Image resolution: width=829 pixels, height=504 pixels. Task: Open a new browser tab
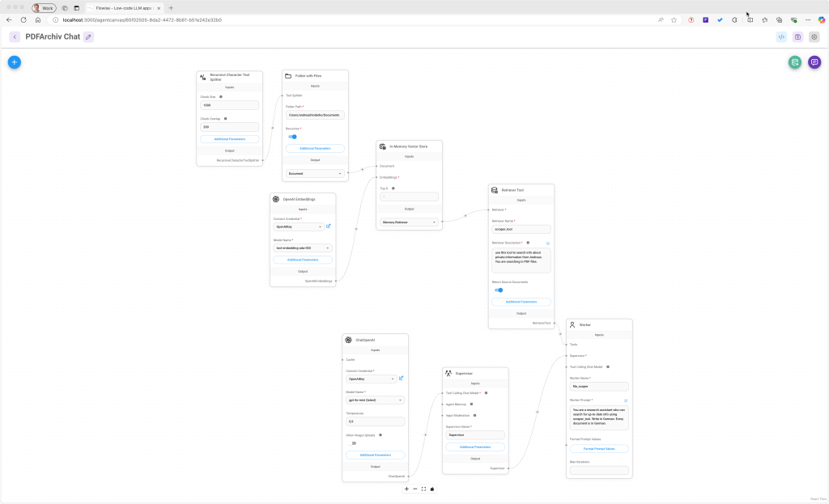pyautogui.click(x=171, y=8)
